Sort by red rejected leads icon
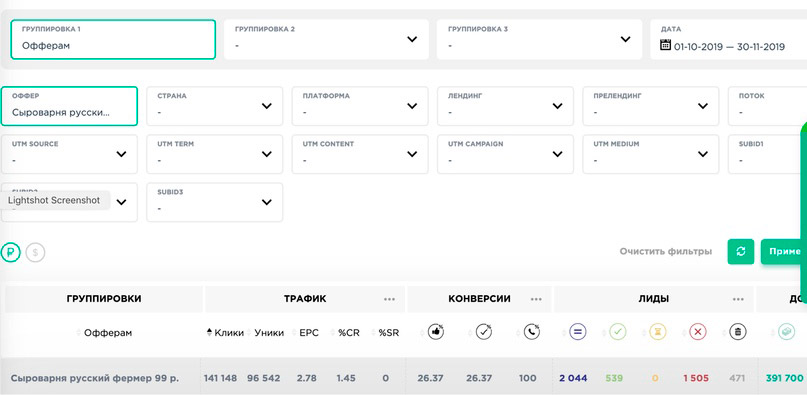The image size is (807, 395). coord(697,332)
